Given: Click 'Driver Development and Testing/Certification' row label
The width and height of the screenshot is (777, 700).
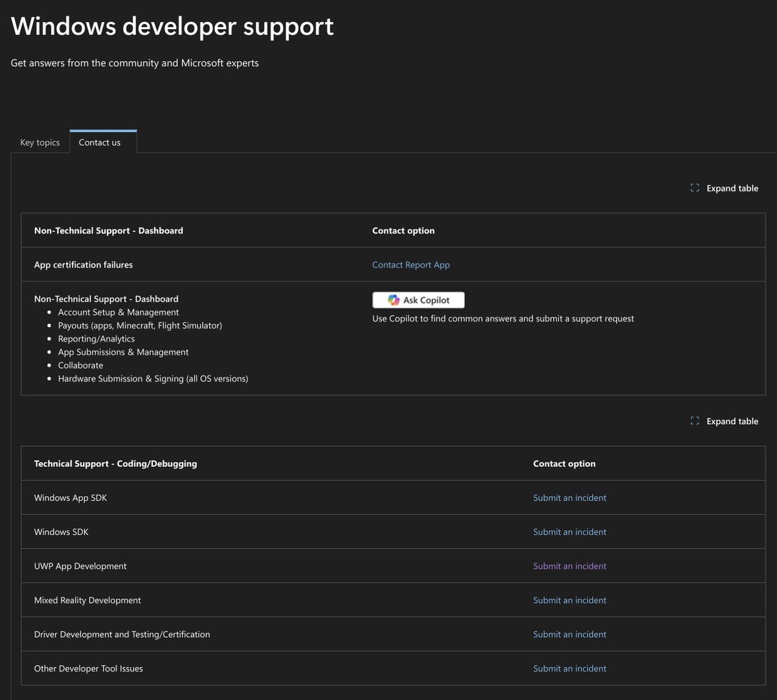Looking at the screenshot, I should click(x=122, y=635).
